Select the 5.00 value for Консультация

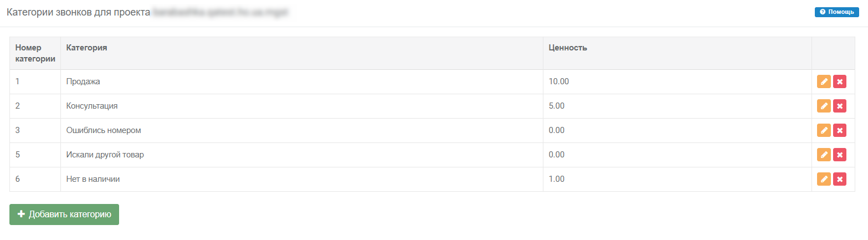tap(557, 106)
